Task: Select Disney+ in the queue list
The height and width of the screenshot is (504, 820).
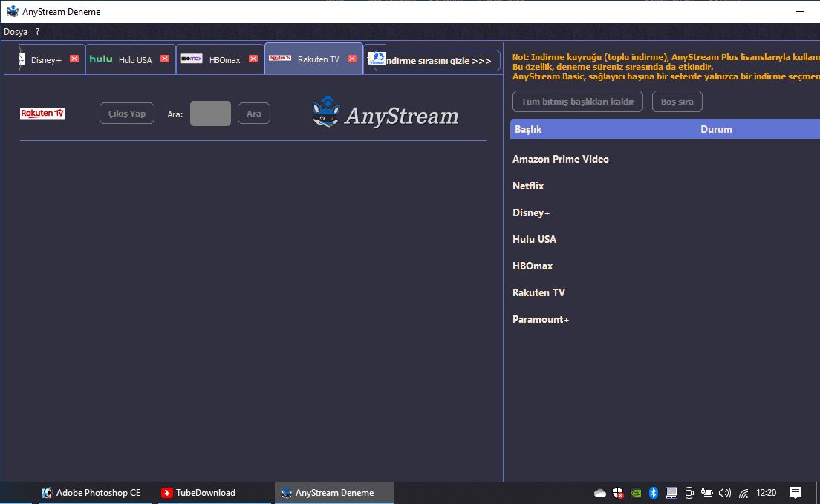Action: pos(531,212)
